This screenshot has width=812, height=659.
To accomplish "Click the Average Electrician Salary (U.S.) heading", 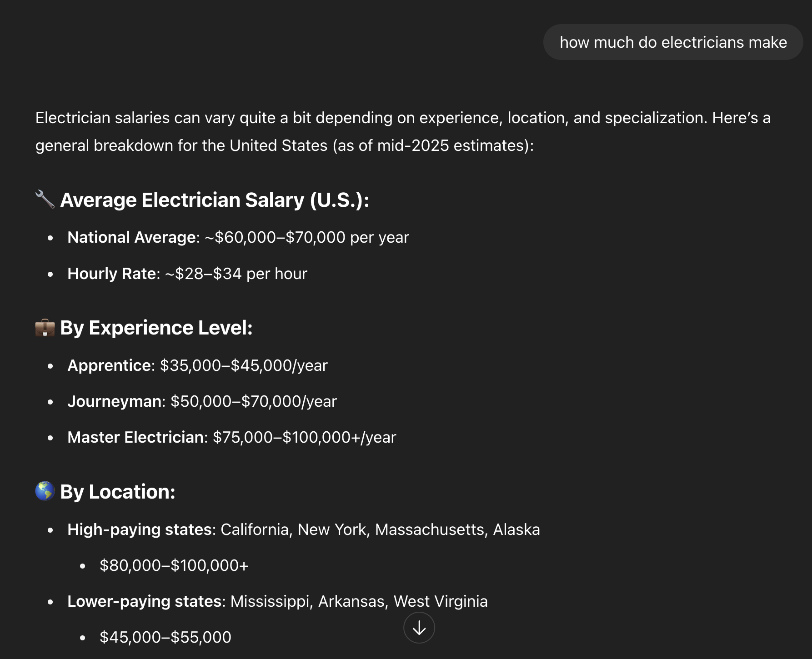I will pyautogui.click(x=215, y=200).
